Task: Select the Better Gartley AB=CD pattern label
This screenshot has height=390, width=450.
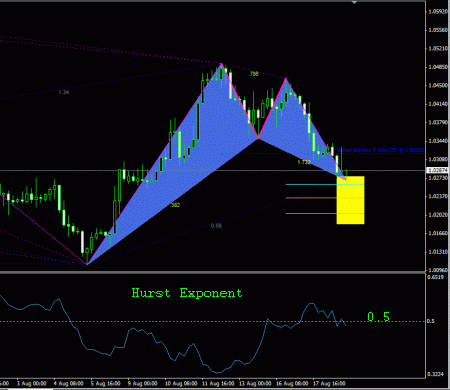Action: [380, 150]
